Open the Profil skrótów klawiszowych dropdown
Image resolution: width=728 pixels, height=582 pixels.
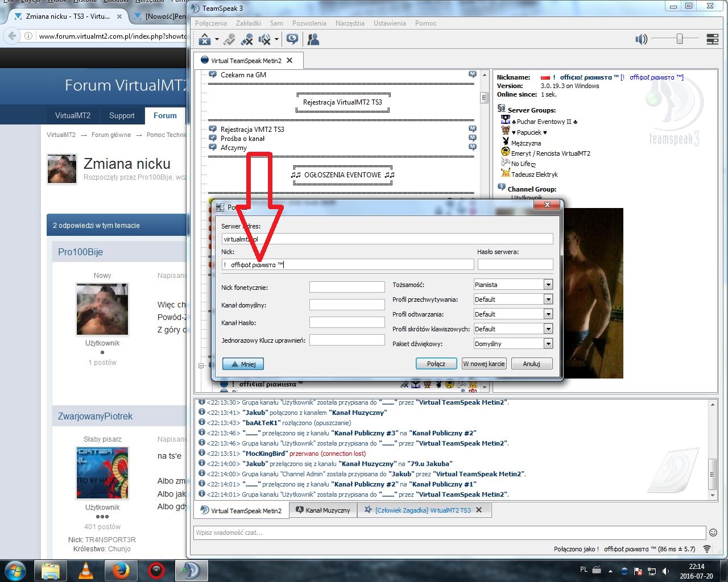click(x=513, y=329)
